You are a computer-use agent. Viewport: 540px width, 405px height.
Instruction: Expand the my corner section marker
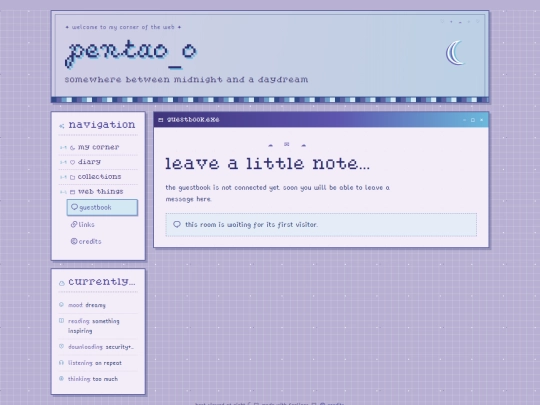point(63,147)
